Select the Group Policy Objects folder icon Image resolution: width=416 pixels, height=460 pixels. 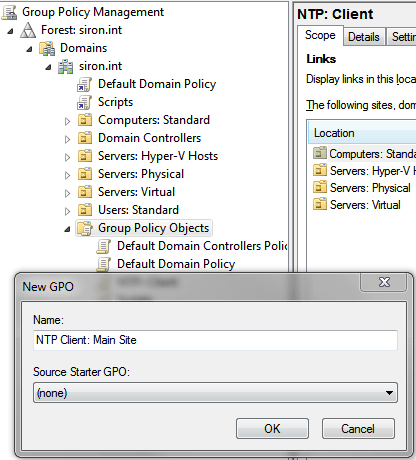85,228
